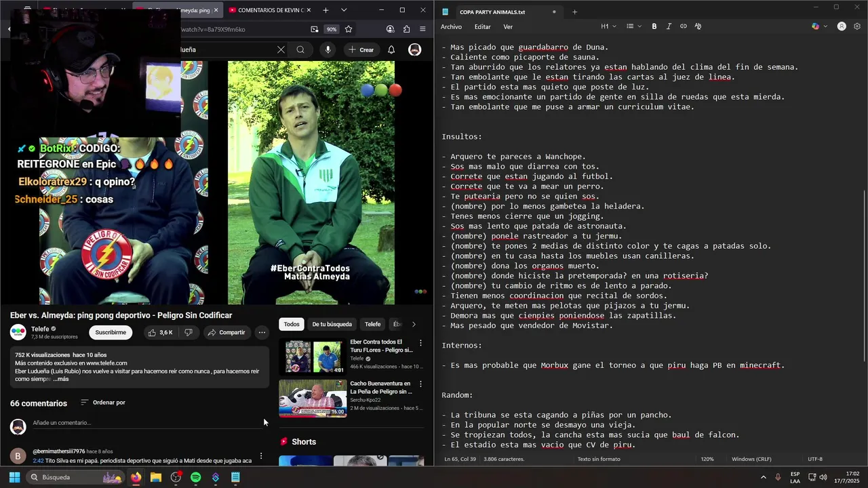This screenshot has width=868, height=488.
Task: Open the Telefe channel name link
Action: point(40,329)
